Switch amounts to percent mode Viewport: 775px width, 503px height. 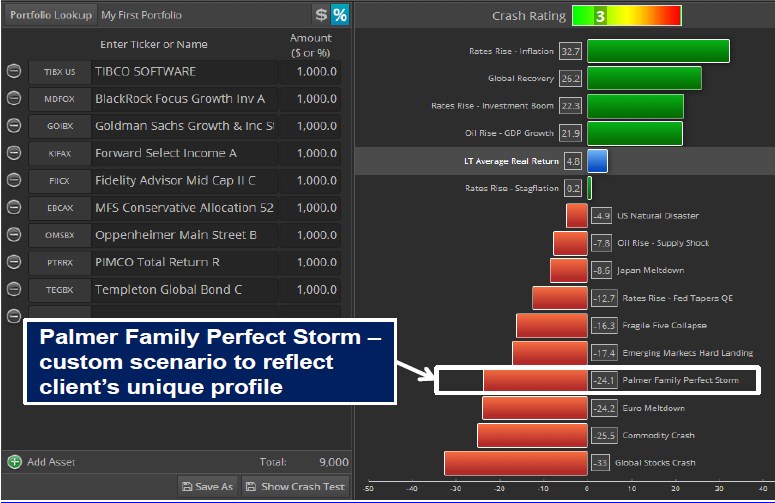[x=340, y=15]
